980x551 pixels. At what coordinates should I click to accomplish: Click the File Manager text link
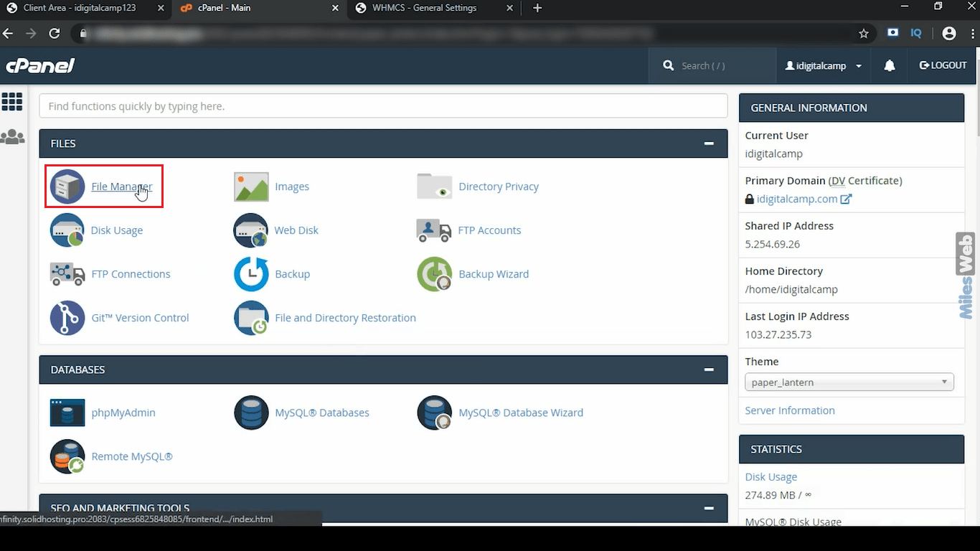click(122, 187)
